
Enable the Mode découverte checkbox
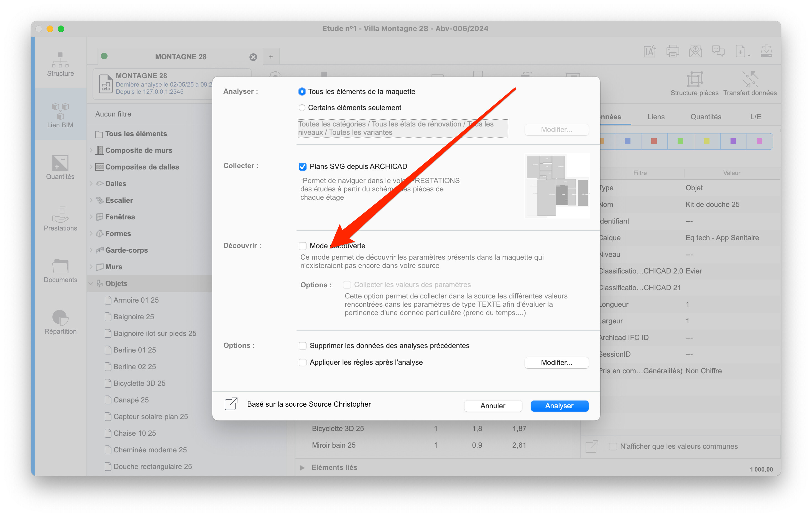click(x=302, y=246)
